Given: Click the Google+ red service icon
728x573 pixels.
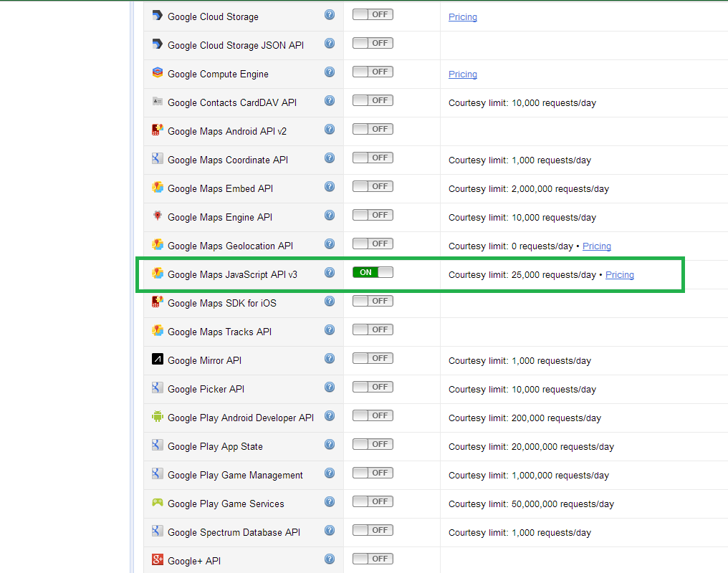Looking at the screenshot, I should [x=158, y=559].
